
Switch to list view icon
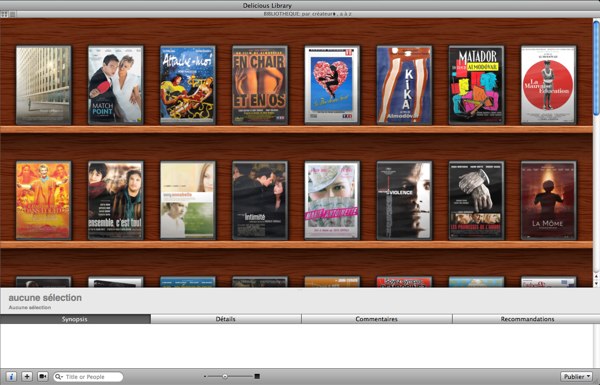[13, 14]
